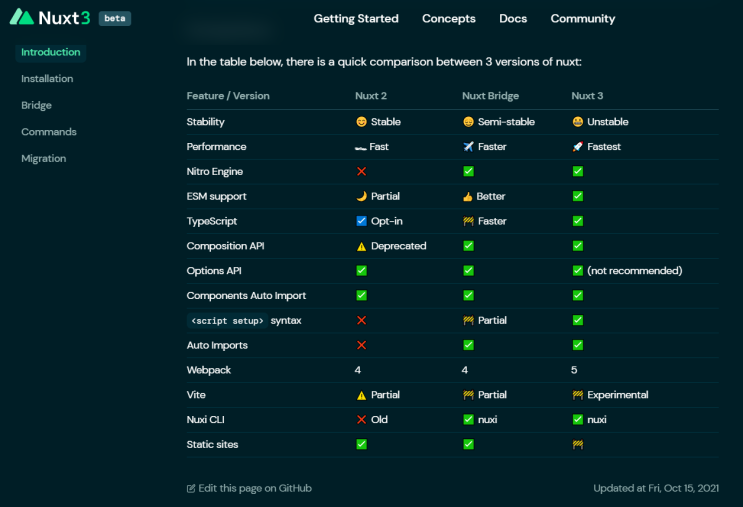
Task: Click checkmark beside (not recommended)
Action: pos(578,270)
